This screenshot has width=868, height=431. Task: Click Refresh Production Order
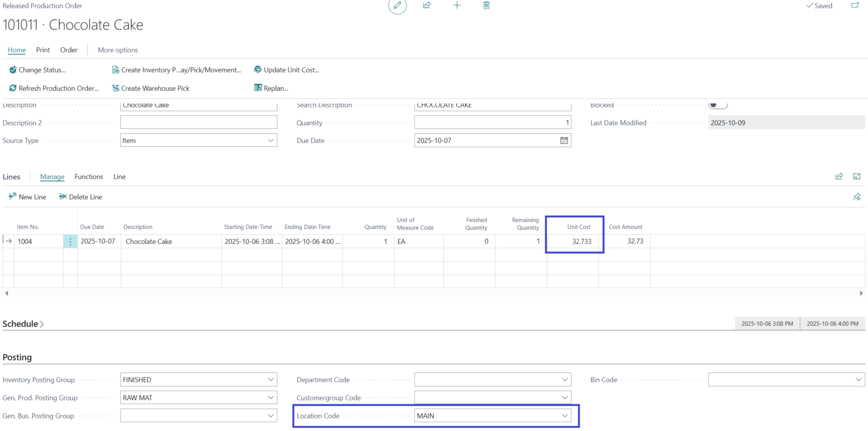[54, 88]
